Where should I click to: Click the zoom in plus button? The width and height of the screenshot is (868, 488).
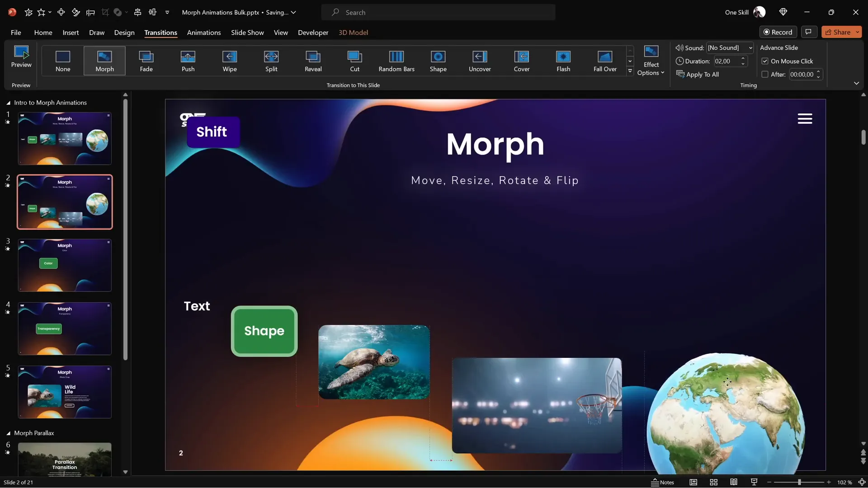point(829,482)
